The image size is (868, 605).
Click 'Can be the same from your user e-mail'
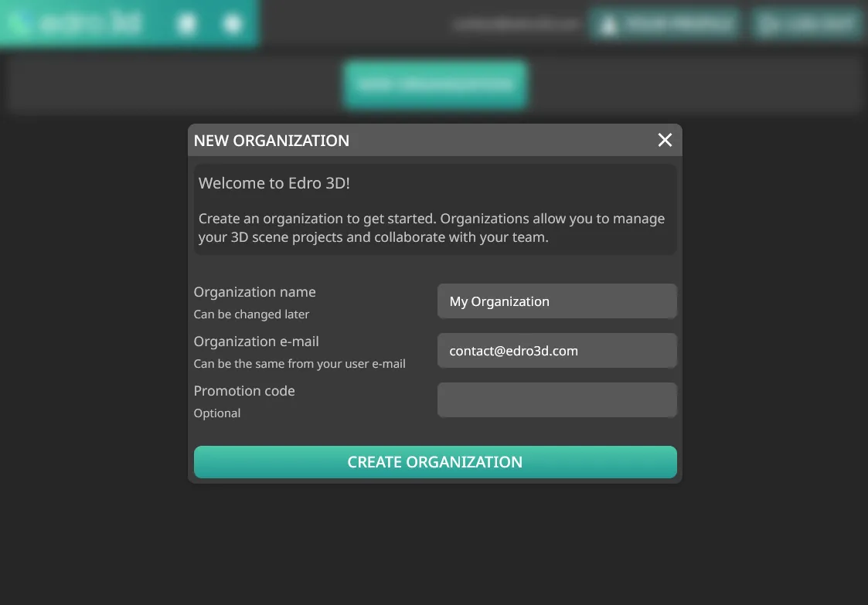299,364
